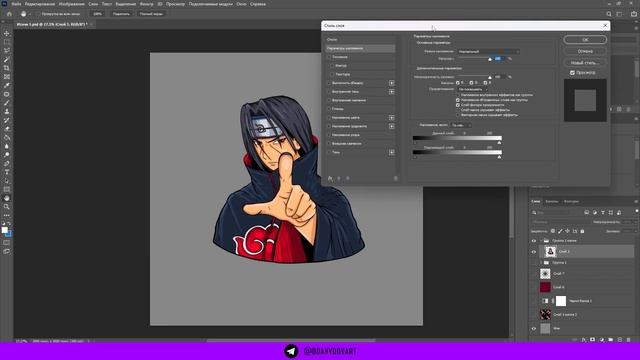Open the Изображение menu
This screenshot has width=640, height=360.
(71, 4)
